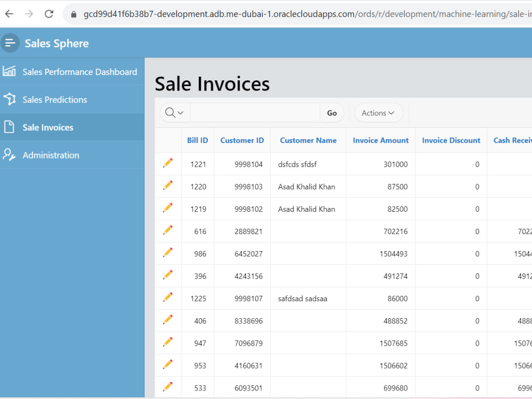
Task: Sort by the Bill ID column header
Action: (x=197, y=140)
